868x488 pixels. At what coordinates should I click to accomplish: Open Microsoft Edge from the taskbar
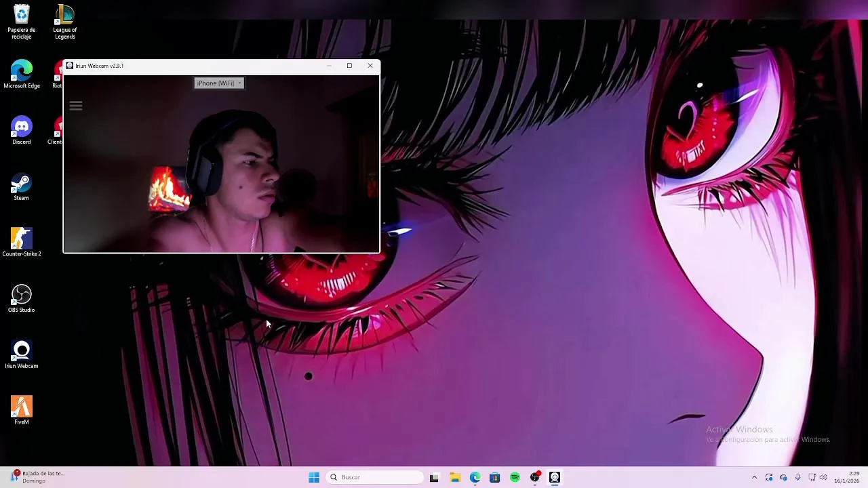[x=475, y=477]
